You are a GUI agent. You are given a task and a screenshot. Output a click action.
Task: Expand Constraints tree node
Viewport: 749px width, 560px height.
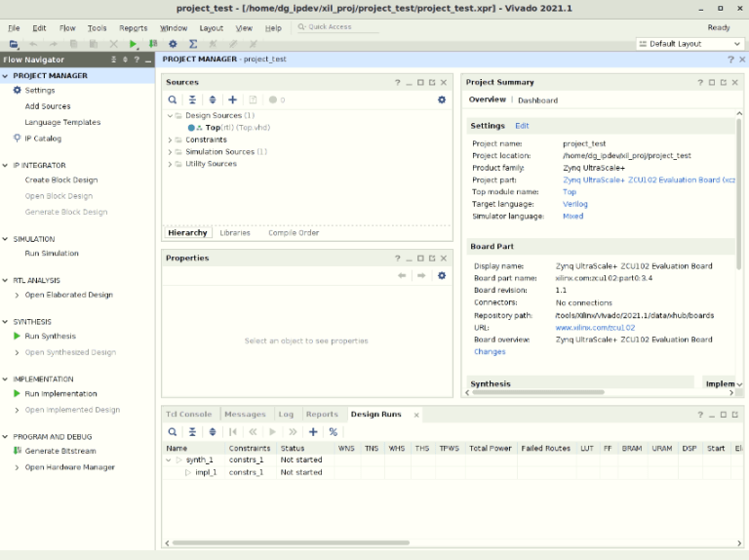click(x=170, y=140)
